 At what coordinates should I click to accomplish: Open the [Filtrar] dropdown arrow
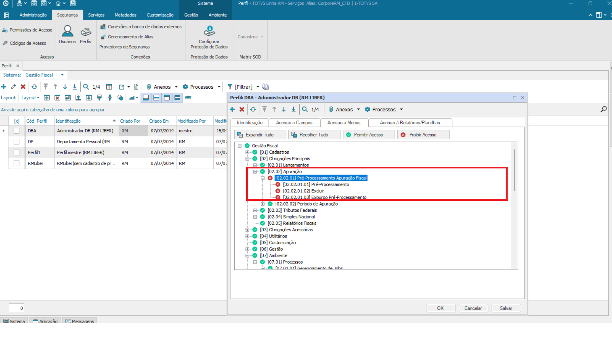(x=258, y=87)
